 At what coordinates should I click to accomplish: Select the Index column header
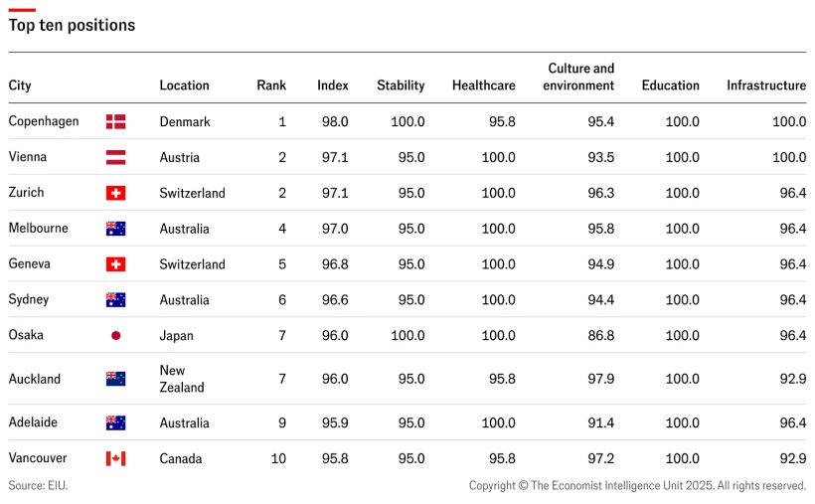click(333, 85)
